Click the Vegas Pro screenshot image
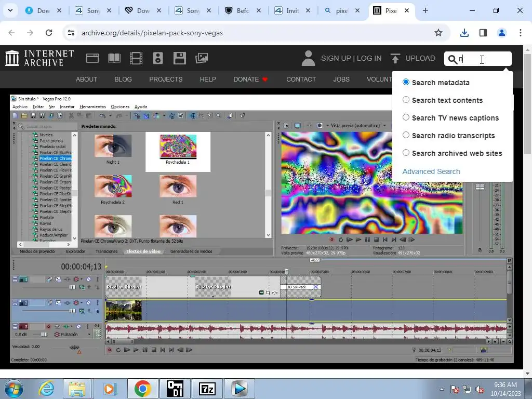The height and width of the screenshot is (399, 532). (262, 229)
